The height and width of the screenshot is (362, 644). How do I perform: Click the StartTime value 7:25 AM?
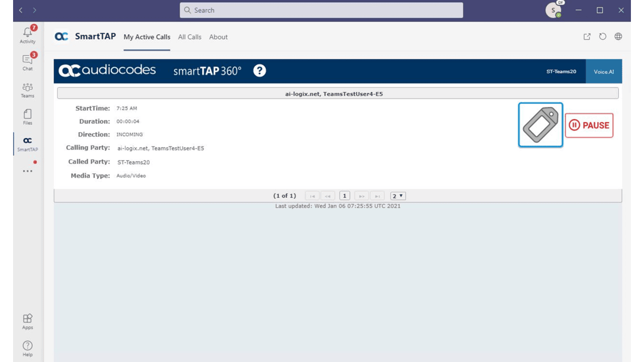click(x=127, y=109)
